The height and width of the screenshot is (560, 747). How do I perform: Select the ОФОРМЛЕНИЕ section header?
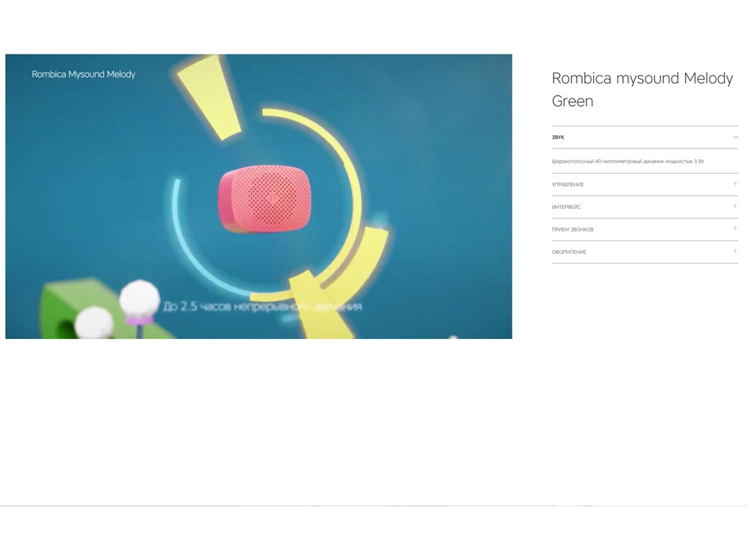568,252
